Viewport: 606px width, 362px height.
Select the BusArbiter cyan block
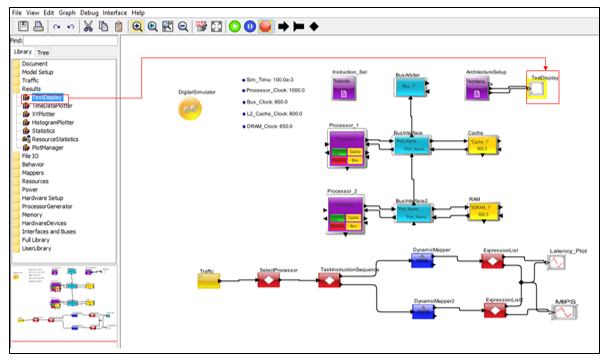click(x=410, y=87)
